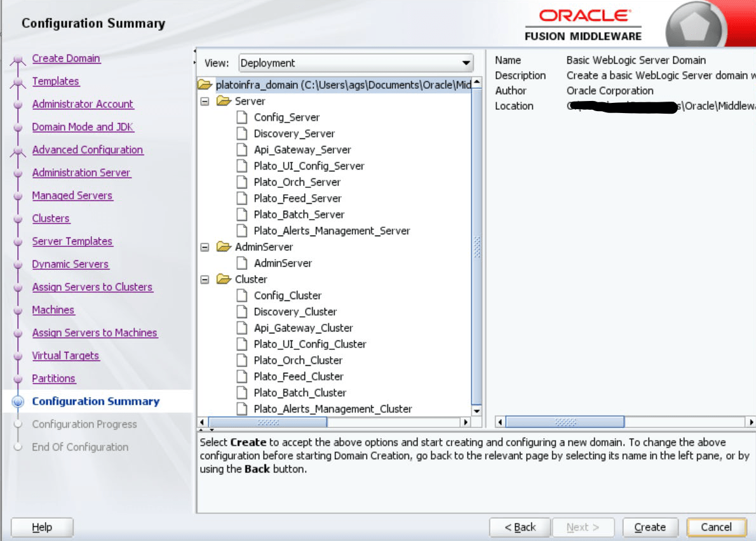Viewport: 756px width, 541px height.
Task: Click the tree horizontal scrollbar left arrow
Action: pyautogui.click(x=203, y=422)
